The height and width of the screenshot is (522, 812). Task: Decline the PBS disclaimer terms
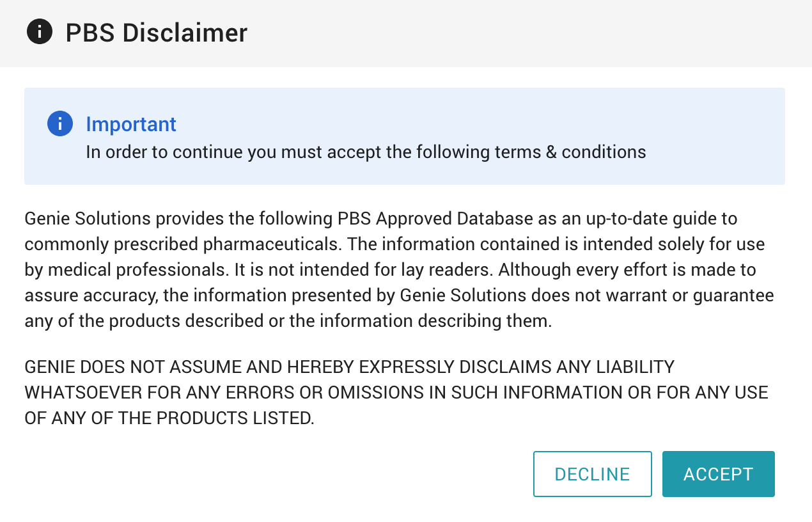[592, 474]
